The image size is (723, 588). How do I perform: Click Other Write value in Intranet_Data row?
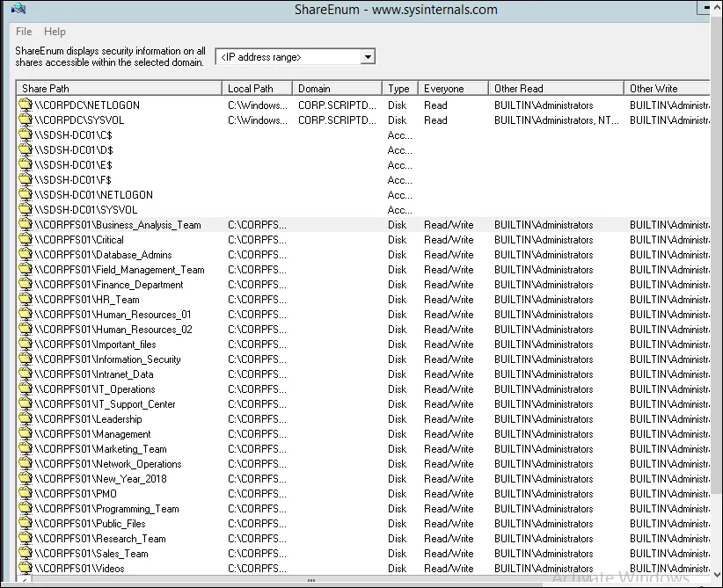669,374
